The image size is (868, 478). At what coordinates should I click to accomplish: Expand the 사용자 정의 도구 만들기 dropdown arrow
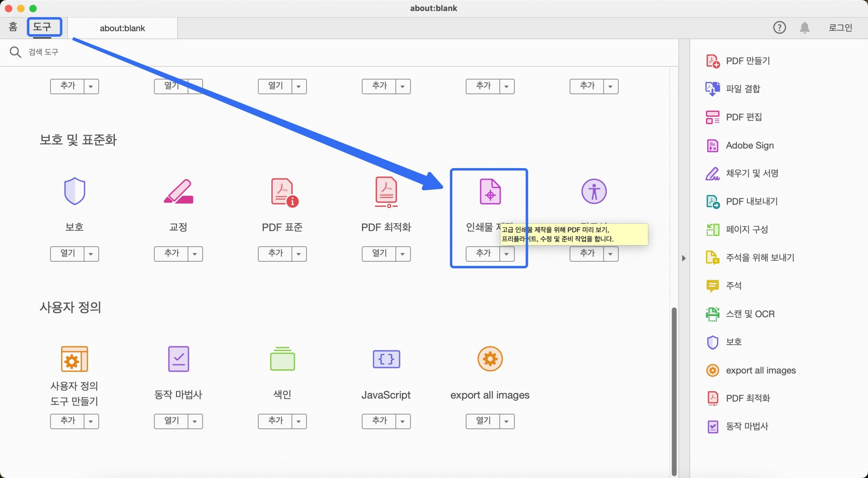tap(91, 421)
